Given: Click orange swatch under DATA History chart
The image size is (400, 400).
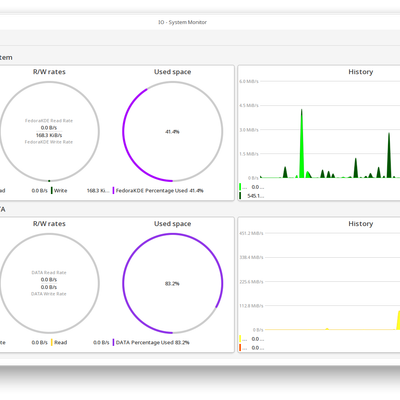Looking at the screenshot, I should [240, 348].
